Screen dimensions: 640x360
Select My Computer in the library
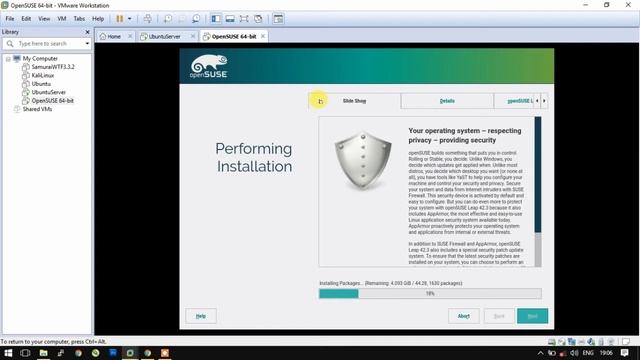(x=40, y=59)
